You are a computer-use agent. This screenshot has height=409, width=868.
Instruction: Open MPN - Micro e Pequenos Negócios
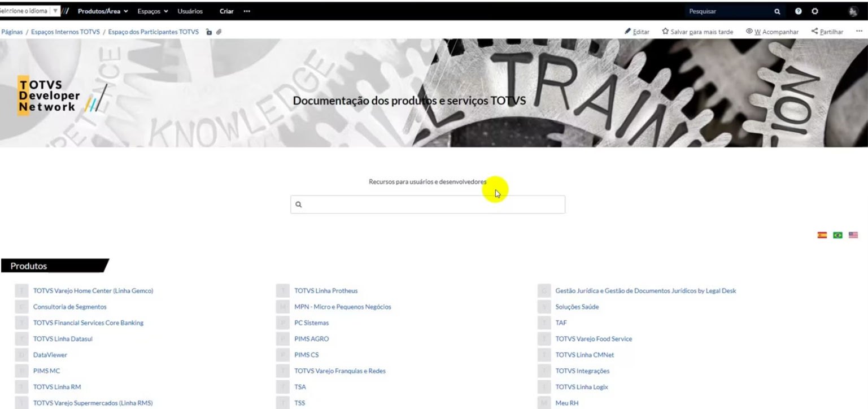click(x=343, y=307)
